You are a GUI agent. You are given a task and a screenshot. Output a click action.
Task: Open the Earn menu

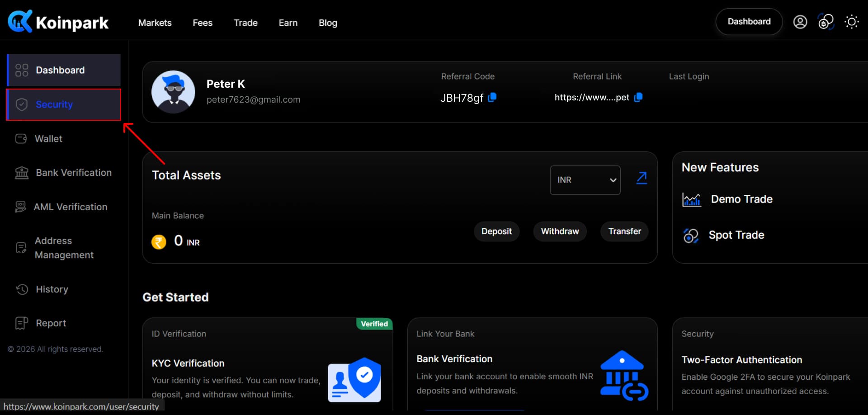click(288, 23)
